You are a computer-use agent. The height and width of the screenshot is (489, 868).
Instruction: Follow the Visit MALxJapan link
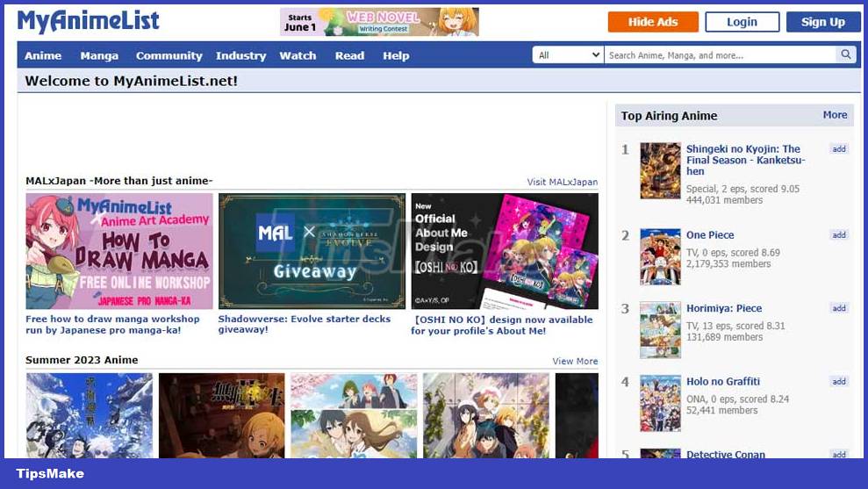point(562,182)
